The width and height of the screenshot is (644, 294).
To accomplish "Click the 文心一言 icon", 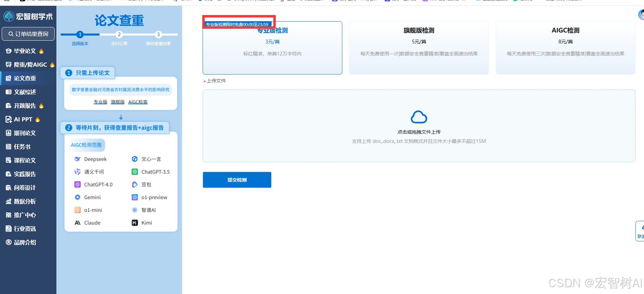I will pos(135,159).
